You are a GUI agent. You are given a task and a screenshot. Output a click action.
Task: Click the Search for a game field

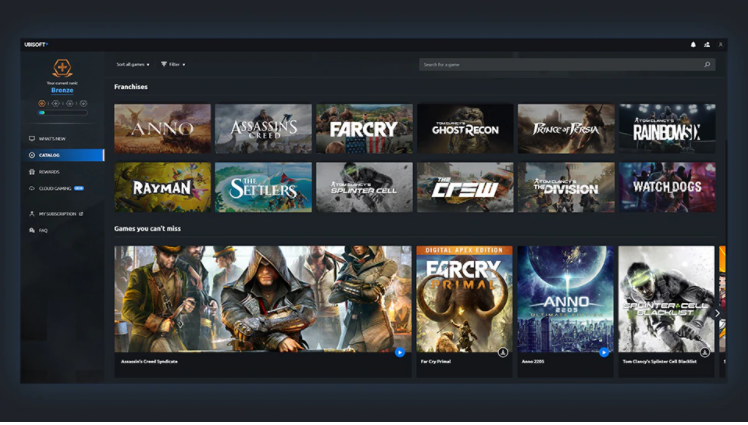click(560, 65)
